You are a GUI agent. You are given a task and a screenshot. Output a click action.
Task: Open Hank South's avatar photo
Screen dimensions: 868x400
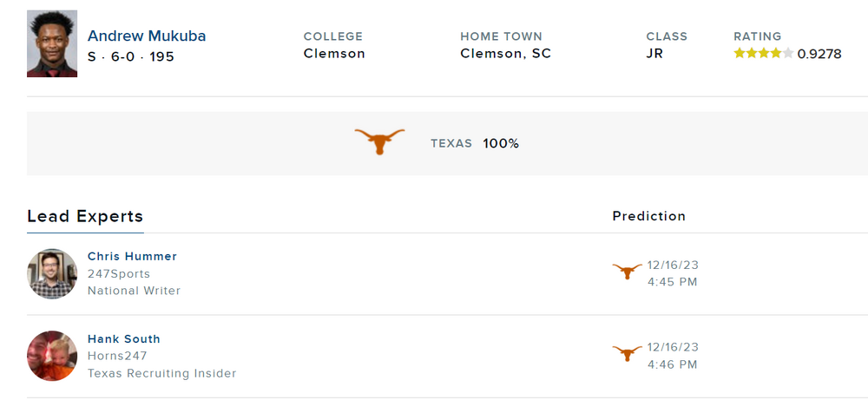tap(52, 356)
